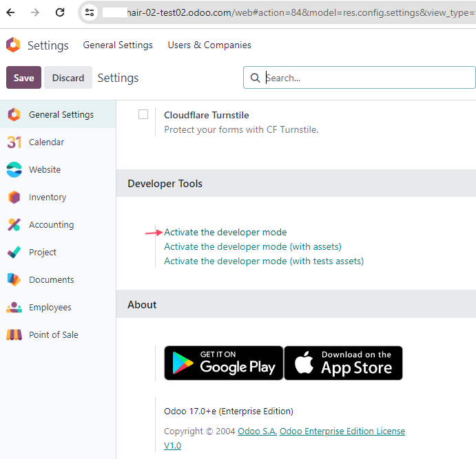
Task: Enable the Cloudflare Turnstile checkbox
Action: tap(143, 115)
